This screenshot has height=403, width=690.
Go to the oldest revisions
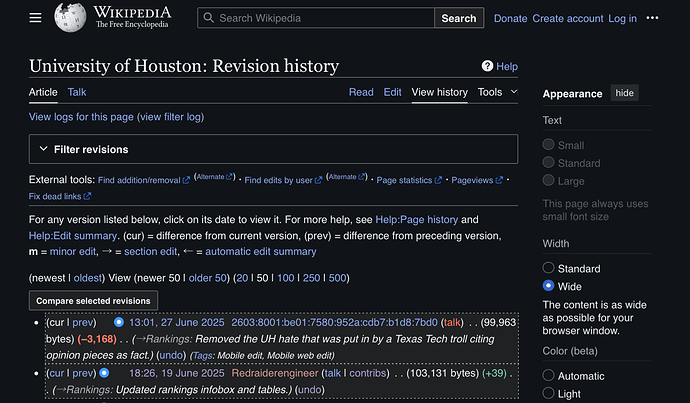point(87,278)
